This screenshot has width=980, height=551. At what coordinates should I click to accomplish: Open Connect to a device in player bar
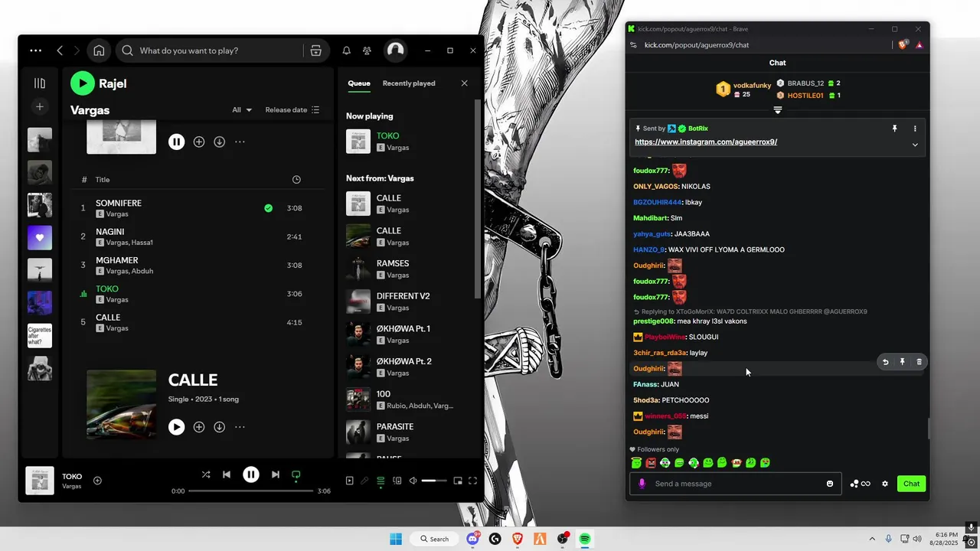click(397, 481)
